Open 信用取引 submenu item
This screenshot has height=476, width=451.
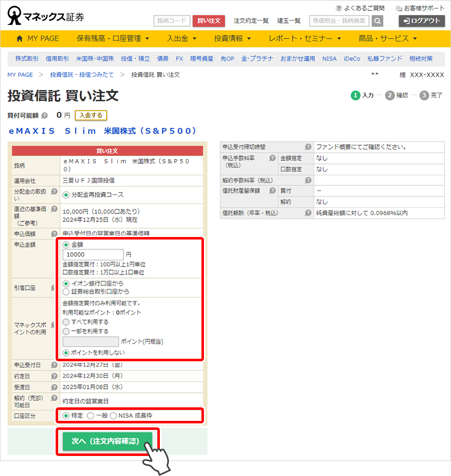tap(57, 59)
